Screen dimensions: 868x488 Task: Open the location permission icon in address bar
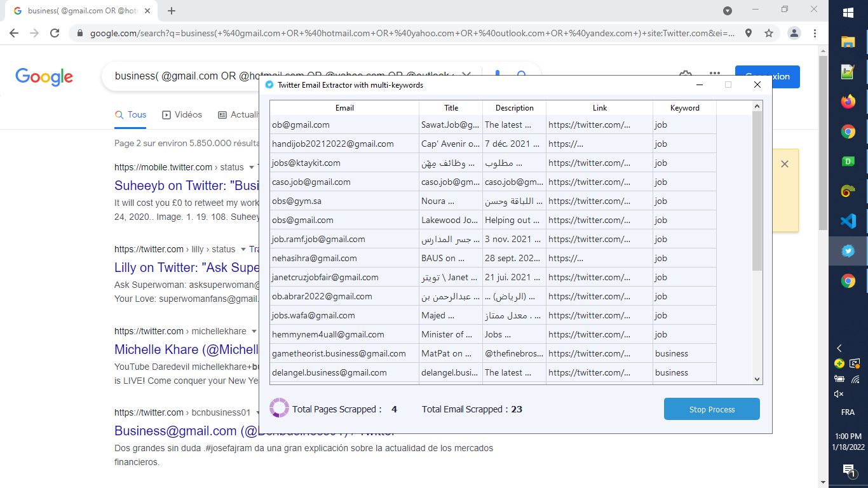(x=749, y=33)
